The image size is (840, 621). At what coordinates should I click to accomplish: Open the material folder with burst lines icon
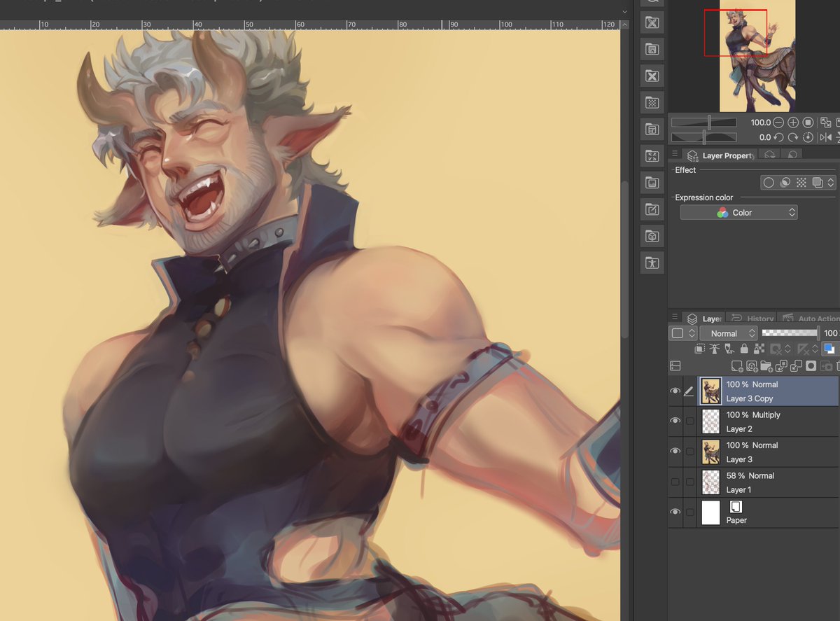click(652, 156)
